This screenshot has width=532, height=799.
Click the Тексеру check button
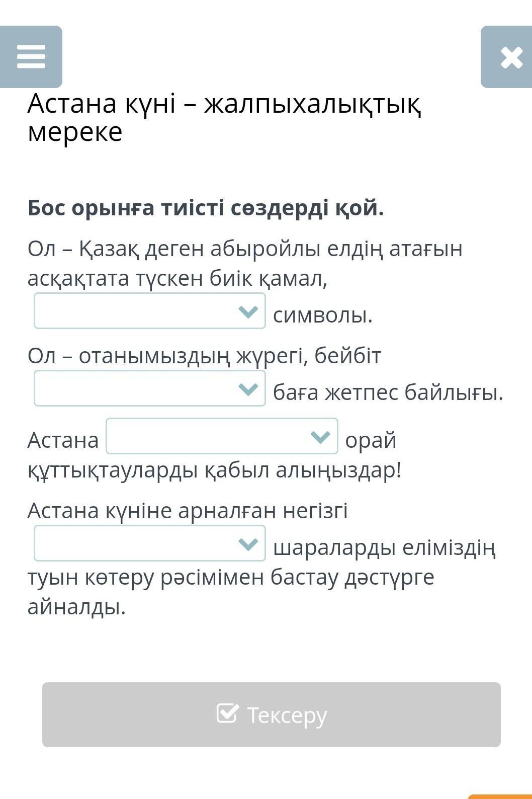click(272, 714)
